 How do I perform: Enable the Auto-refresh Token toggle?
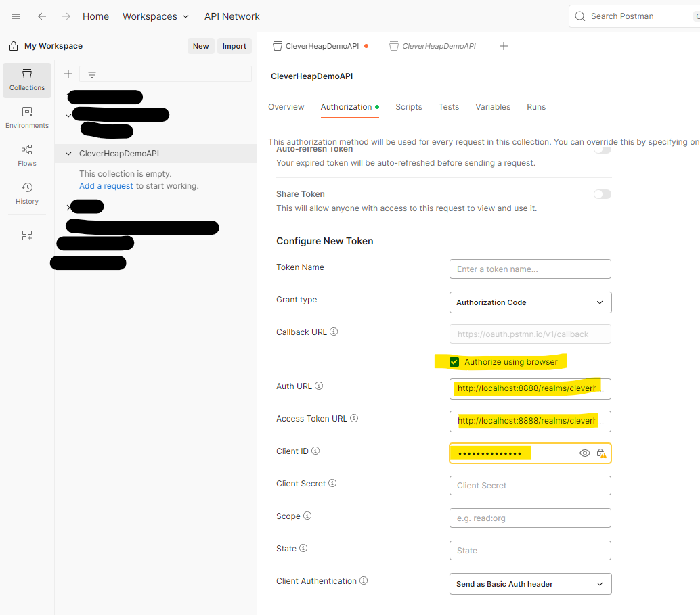pyautogui.click(x=602, y=149)
